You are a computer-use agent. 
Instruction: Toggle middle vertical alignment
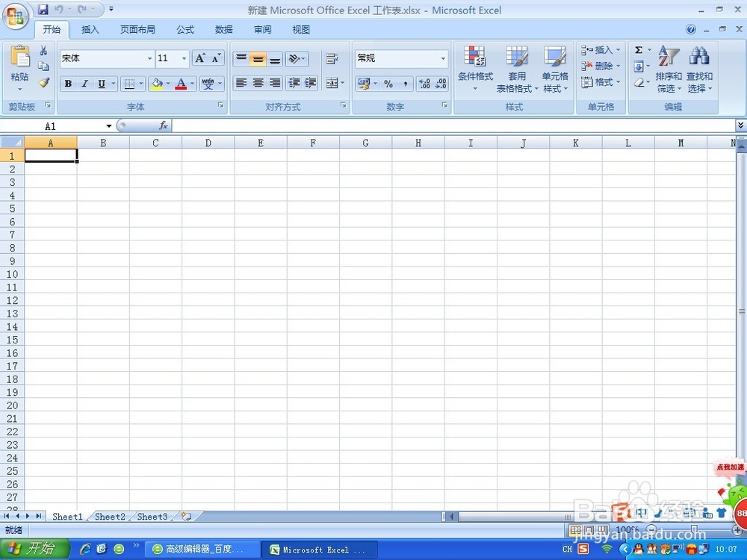pyautogui.click(x=258, y=58)
